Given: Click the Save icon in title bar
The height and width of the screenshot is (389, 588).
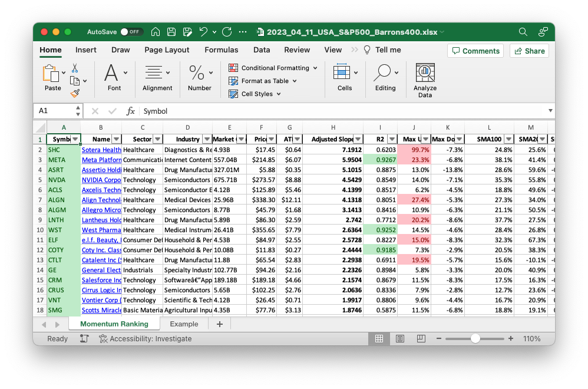Looking at the screenshot, I should [171, 32].
